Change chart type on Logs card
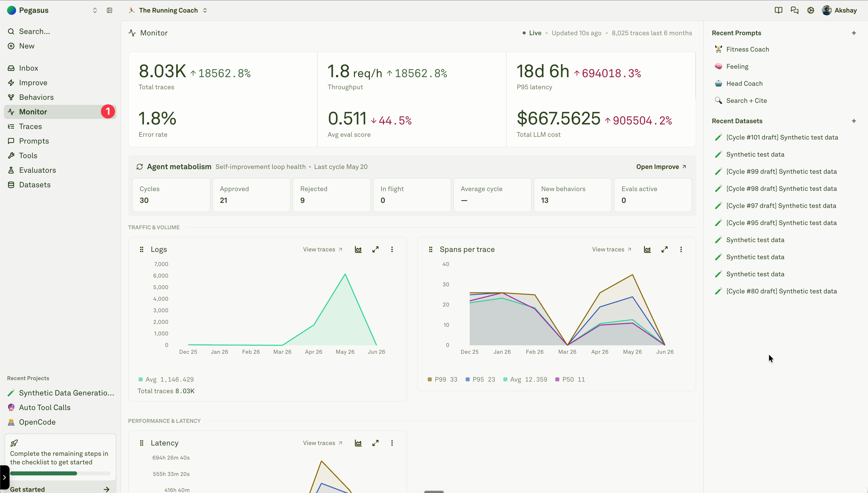 [x=358, y=250]
